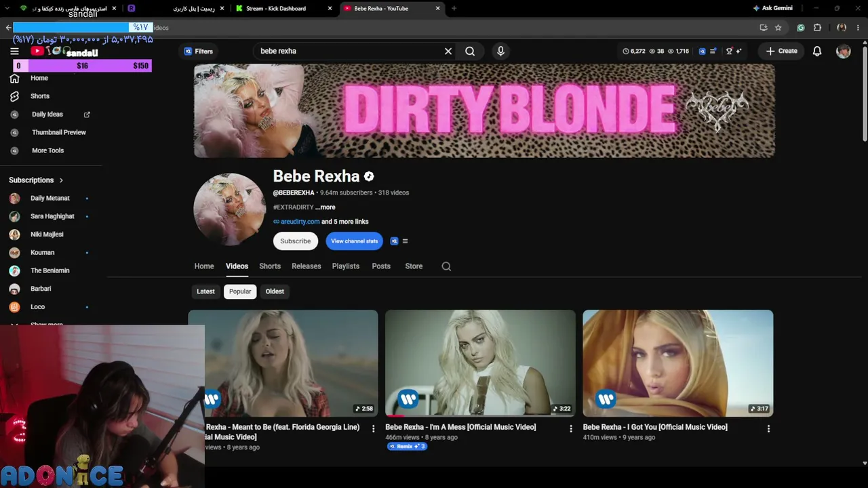The image size is (868, 488).
Task: Open the browser extensions puzzle icon
Action: (x=817, y=28)
